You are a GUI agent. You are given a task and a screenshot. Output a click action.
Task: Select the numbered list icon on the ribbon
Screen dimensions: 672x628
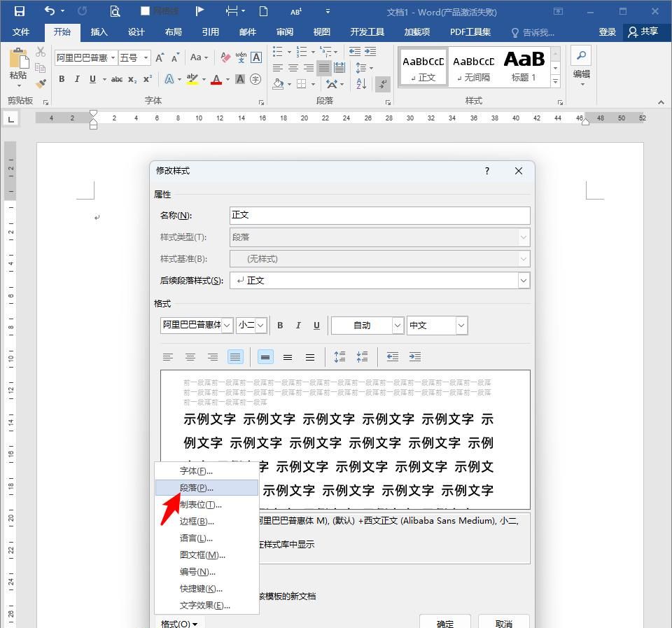300,51
